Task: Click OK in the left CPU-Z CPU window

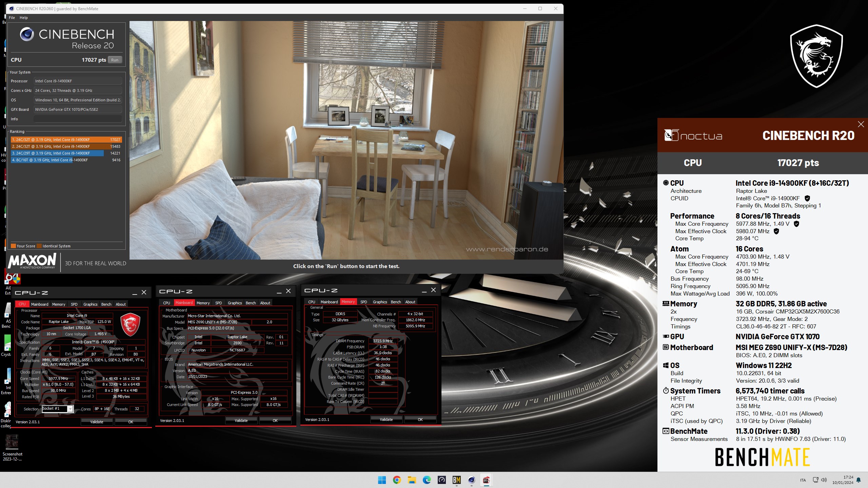Action: point(131,422)
